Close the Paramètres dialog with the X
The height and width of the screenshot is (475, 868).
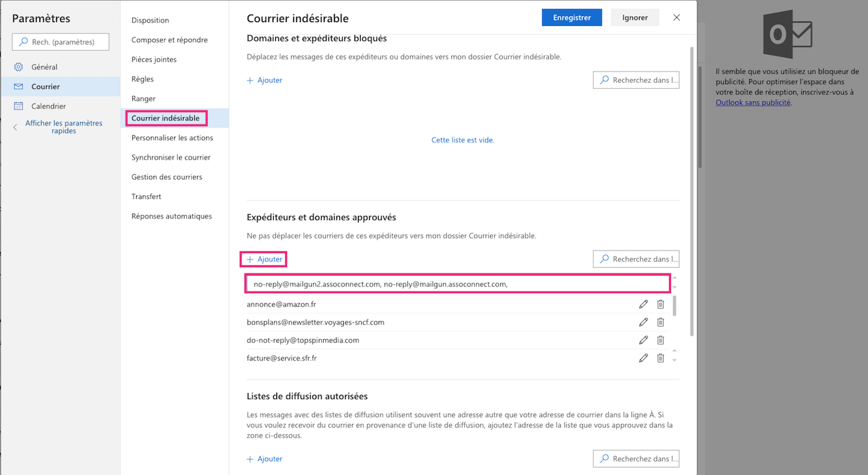pyautogui.click(x=676, y=17)
